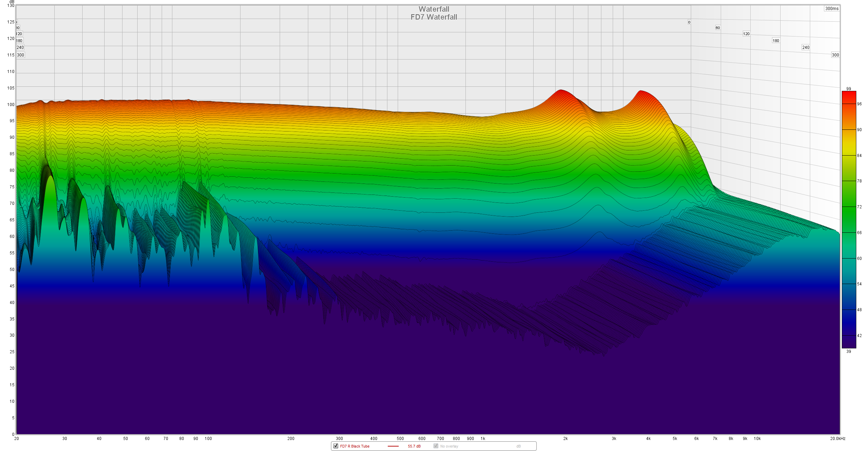Screen dimensions: 868x451
Task: Click the 300ms time range label
Action: click(x=832, y=9)
